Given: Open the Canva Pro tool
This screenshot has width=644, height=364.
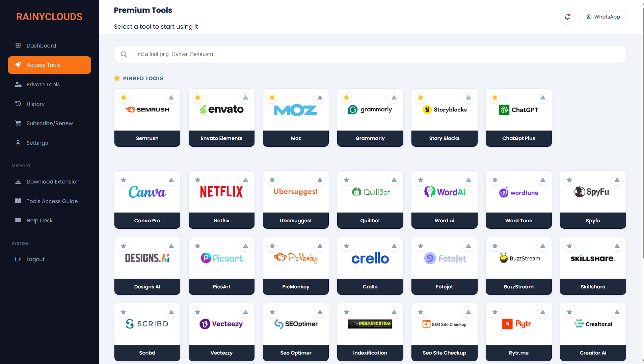Looking at the screenshot, I should point(147,200).
